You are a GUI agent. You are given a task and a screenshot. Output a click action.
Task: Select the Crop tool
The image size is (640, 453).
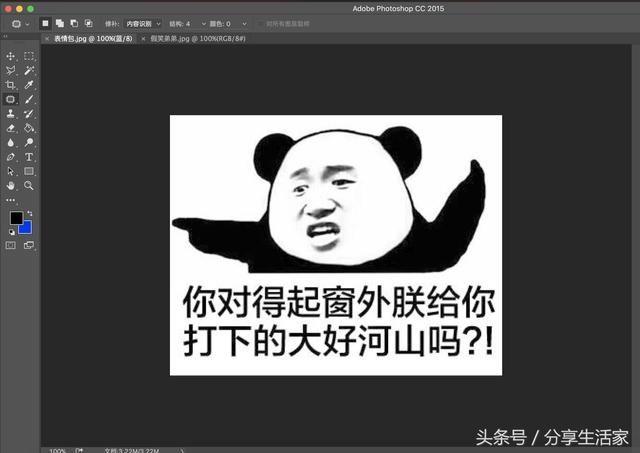tap(11, 85)
